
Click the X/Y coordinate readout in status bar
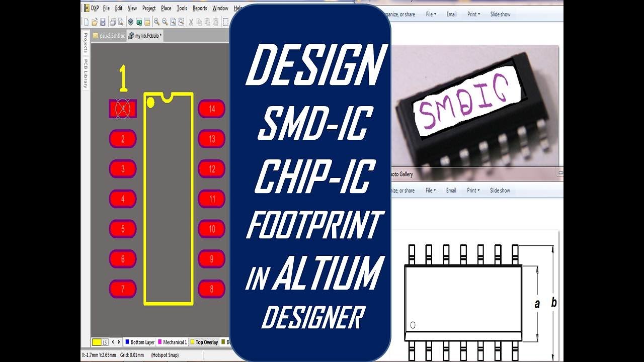pyautogui.click(x=99, y=355)
